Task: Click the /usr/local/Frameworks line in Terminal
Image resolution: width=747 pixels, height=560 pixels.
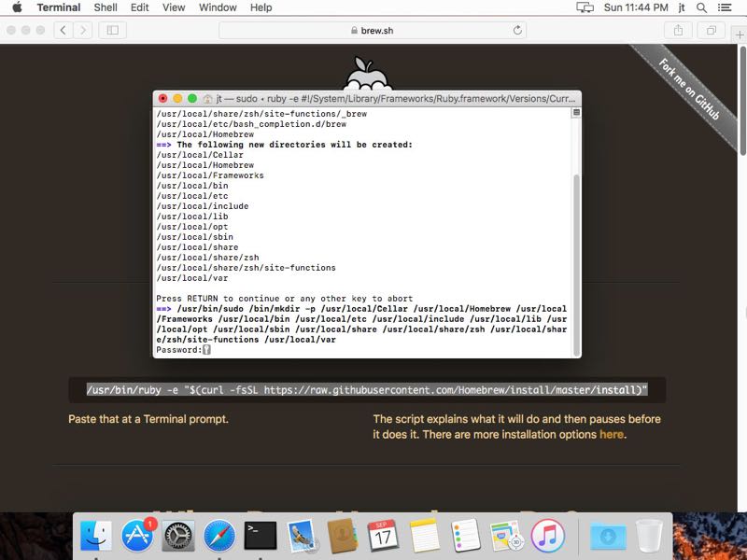Action: 210,175
